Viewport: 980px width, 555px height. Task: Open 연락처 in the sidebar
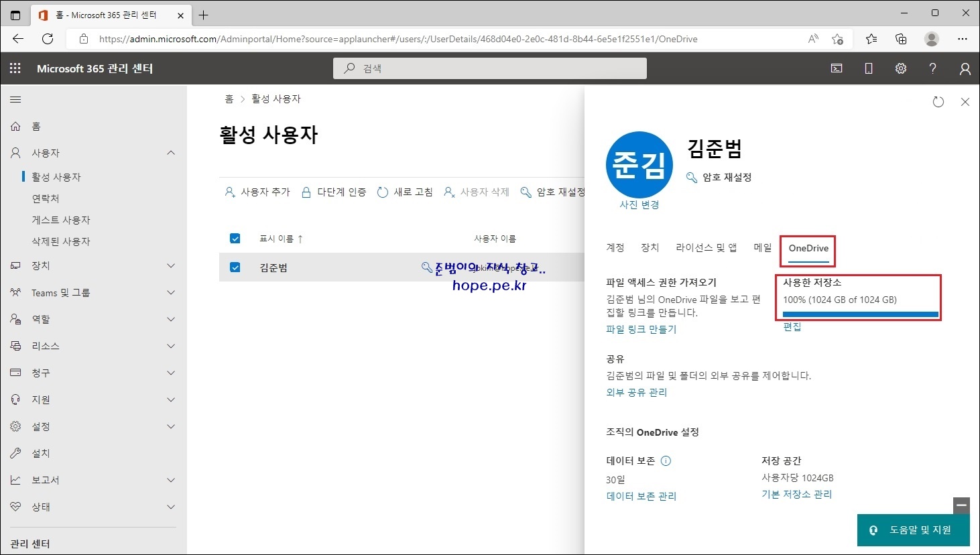pyautogui.click(x=46, y=198)
